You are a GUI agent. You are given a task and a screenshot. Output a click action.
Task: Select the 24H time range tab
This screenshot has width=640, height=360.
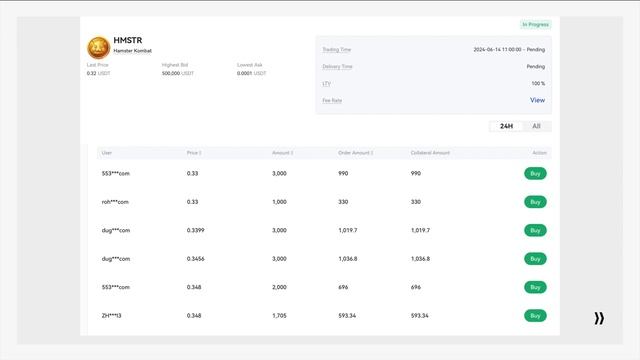(x=506, y=127)
